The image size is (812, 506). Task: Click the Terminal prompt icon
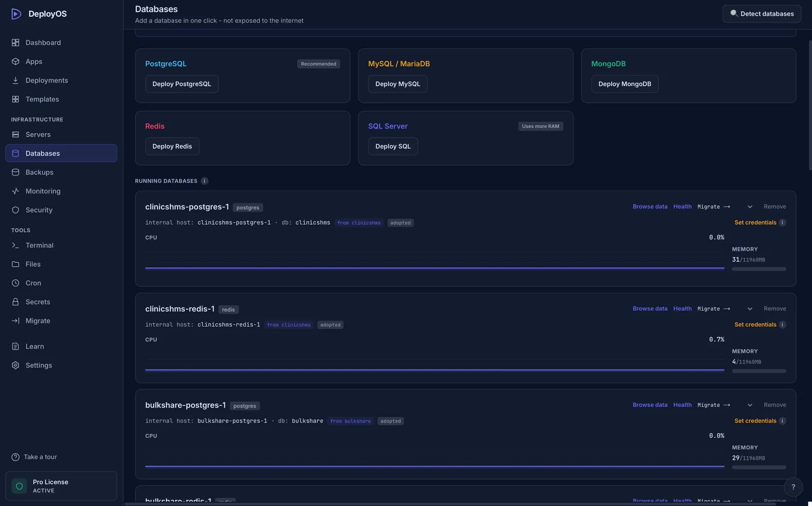(15, 245)
